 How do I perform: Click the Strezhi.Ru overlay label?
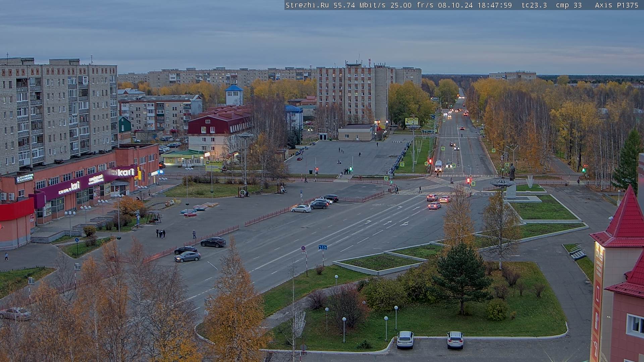pos(307,5)
